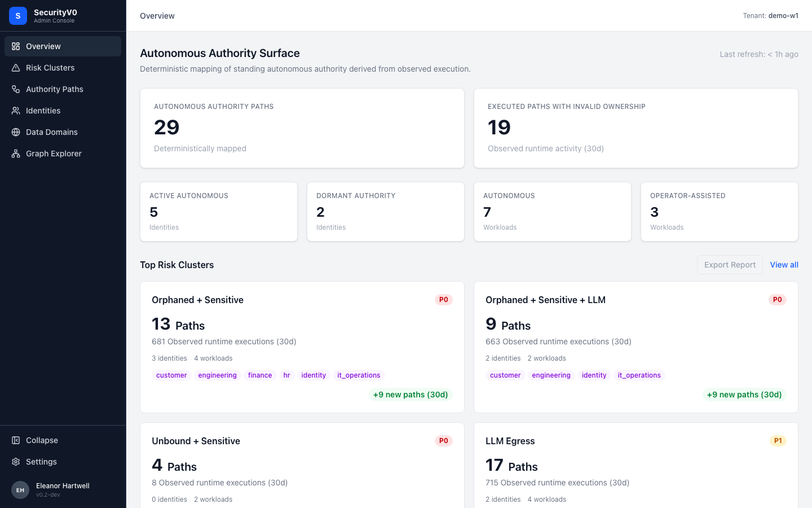Click P0 badge on Orphaned + Sensitive + LLM

778,300
